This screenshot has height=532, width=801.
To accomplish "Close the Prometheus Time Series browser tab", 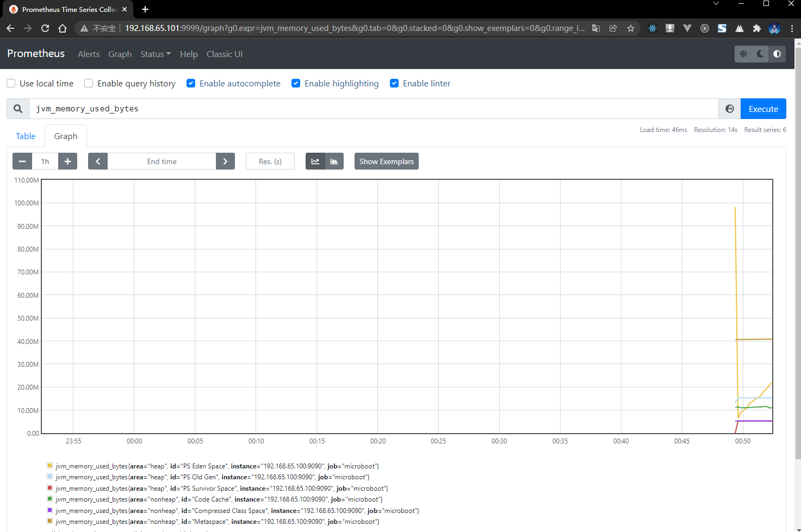I will [x=125, y=9].
